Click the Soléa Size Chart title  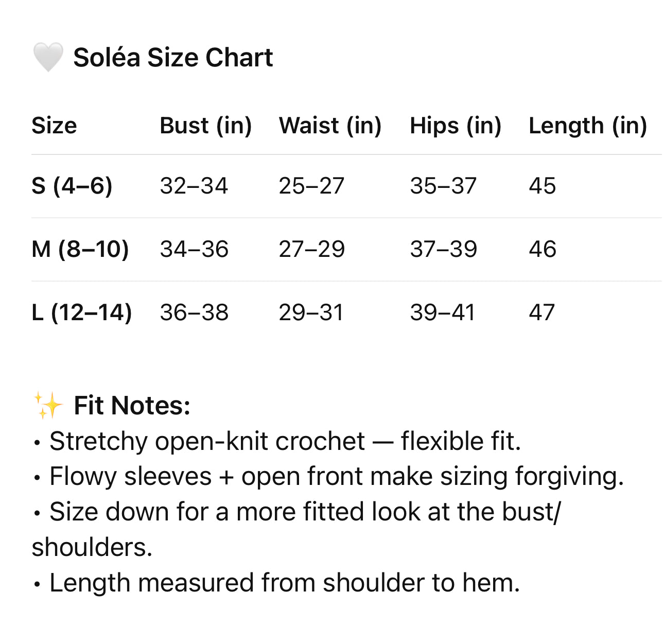(173, 57)
